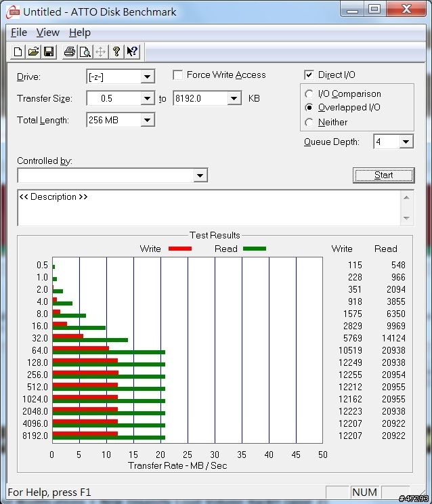Click the About question mark icon

tap(116, 51)
